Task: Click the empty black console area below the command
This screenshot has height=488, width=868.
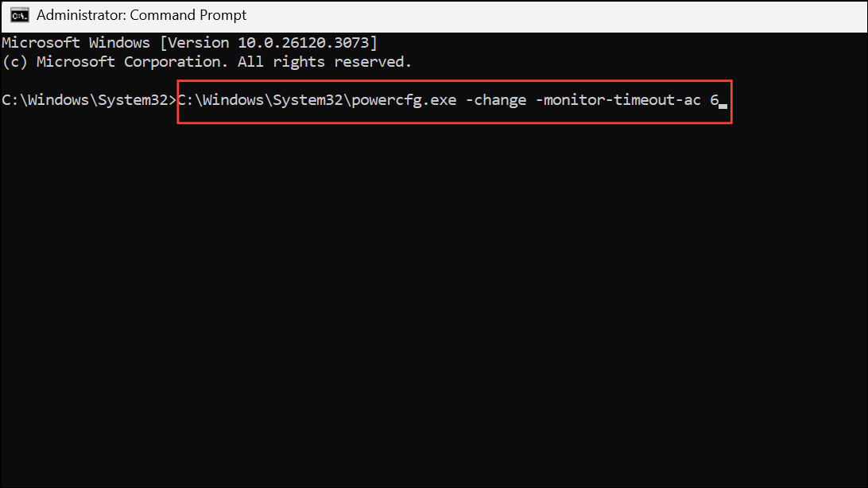Action: (x=434, y=302)
